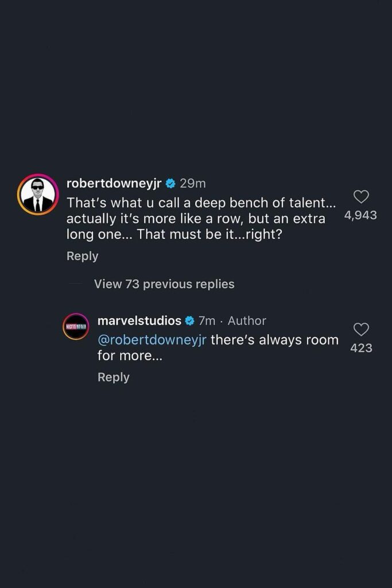The image size is (392, 588).
Task: Click verified badge next to robertdowneyjr
Action: [170, 184]
